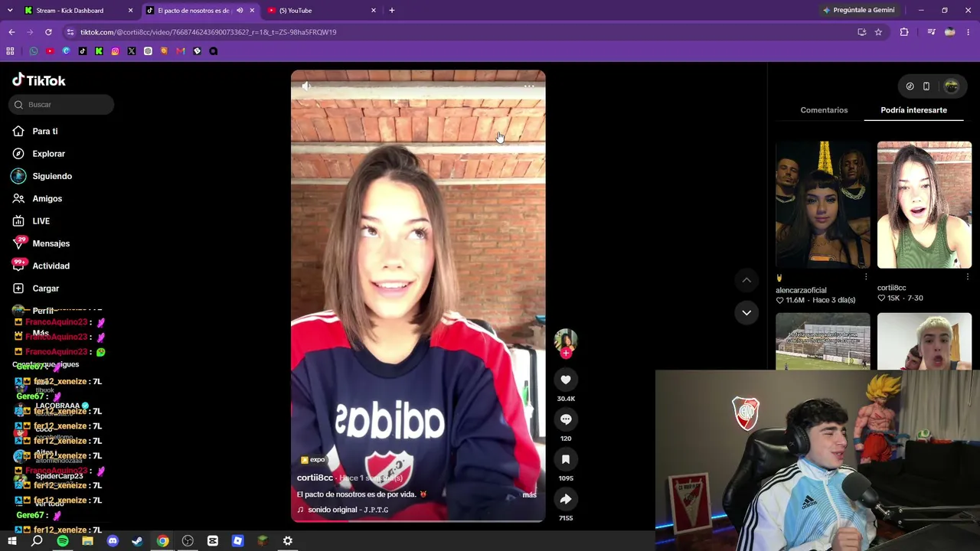
Task: Bookmark this page with the star
Action: 878,32
